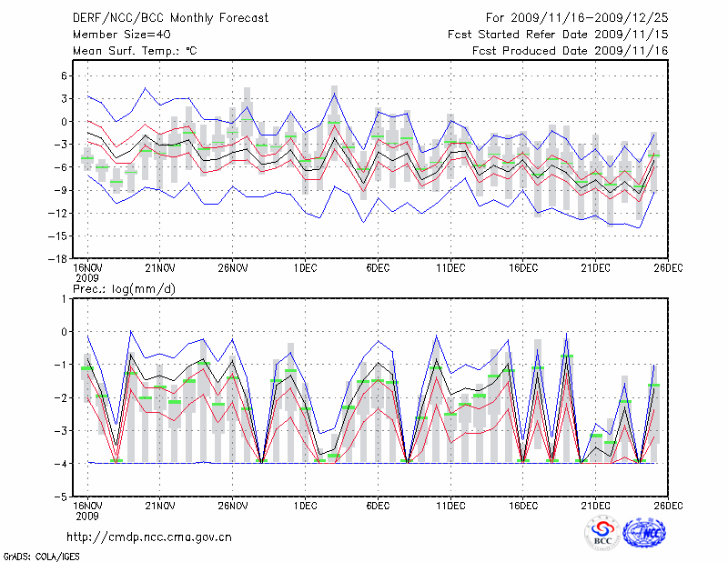Click the 6 label on temperature y-axis
Viewport: 728px width, 562px height.
(65, 75)
